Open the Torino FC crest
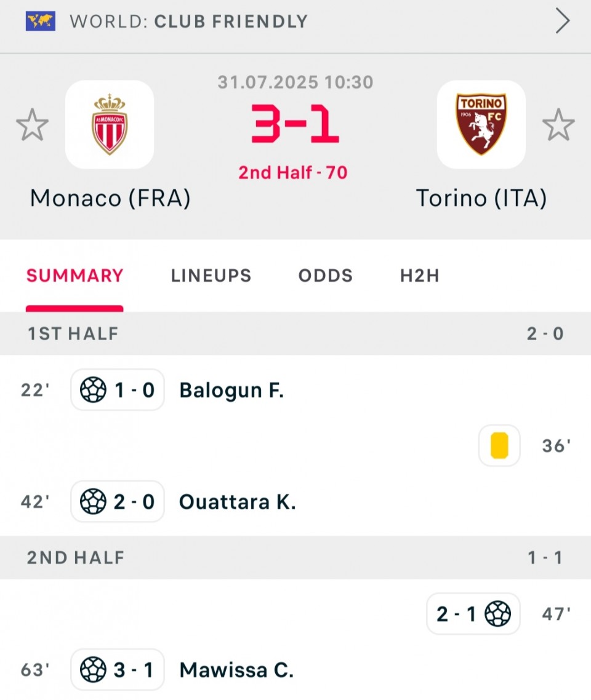Image resolution: width=591 pixels, height=700 pixels. [481, 124]
